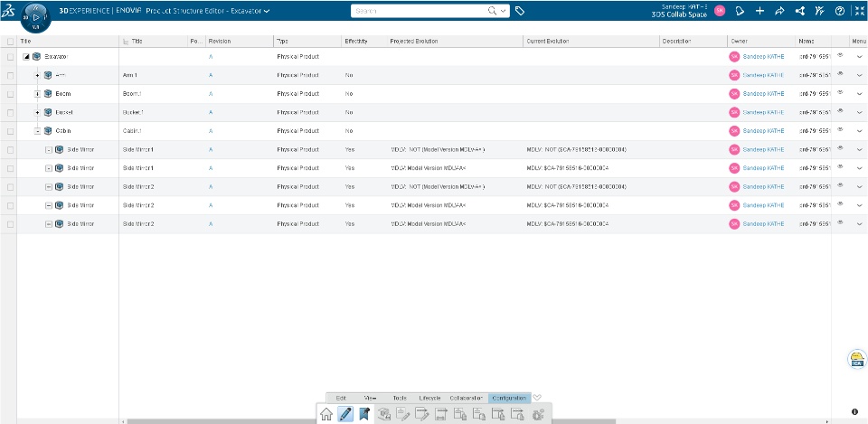Screen dimensions: 868x424
Task: Select the Configuration tab
Action: click(509, 398)
